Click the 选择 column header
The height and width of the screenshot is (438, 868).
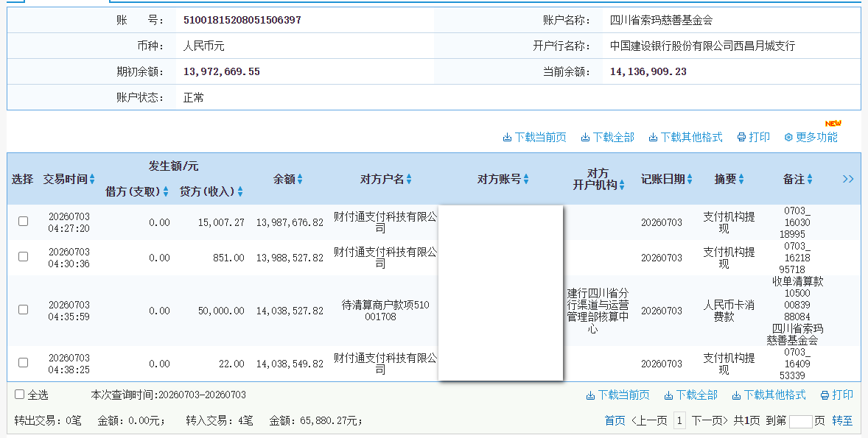(x=23, y=179)
